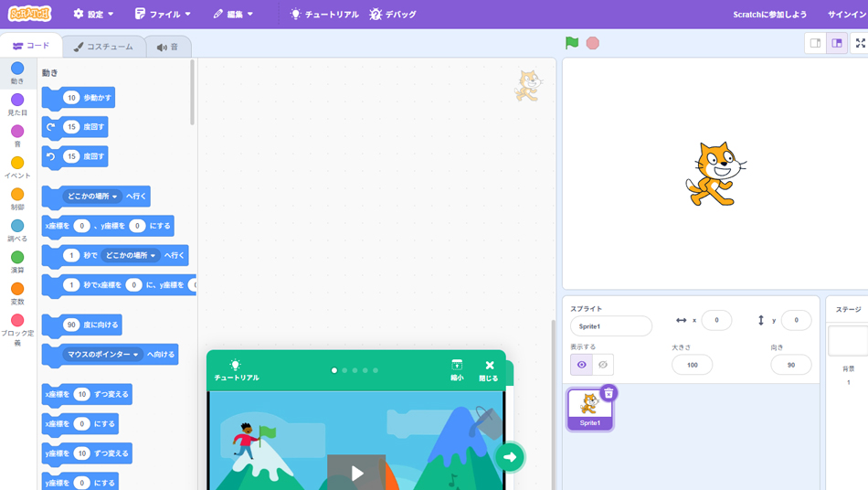Click the sprite name field Sprite1
This screenshot has width=868, height=490.
pos(611,326)
